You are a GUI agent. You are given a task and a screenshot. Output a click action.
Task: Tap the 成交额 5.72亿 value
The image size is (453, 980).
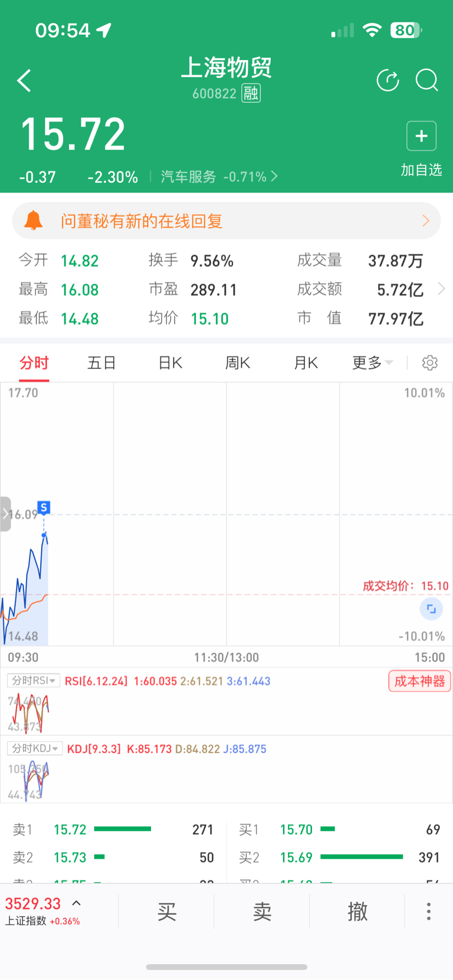click(x=400, y=289)
